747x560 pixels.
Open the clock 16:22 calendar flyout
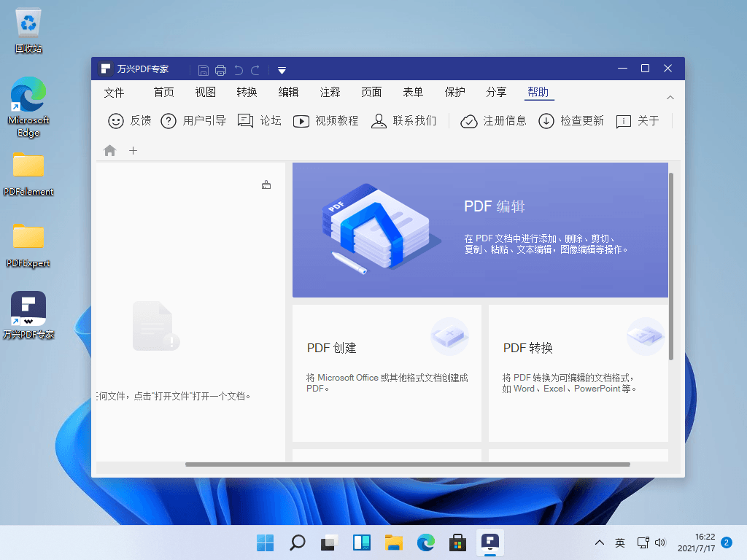coord(697,542)
